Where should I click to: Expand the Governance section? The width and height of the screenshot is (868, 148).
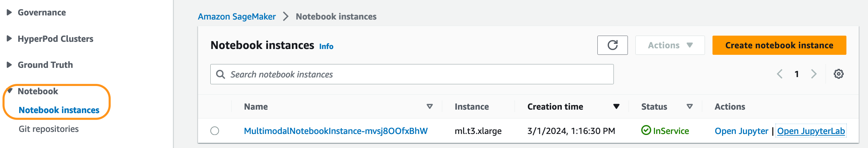tap(9, 12)
